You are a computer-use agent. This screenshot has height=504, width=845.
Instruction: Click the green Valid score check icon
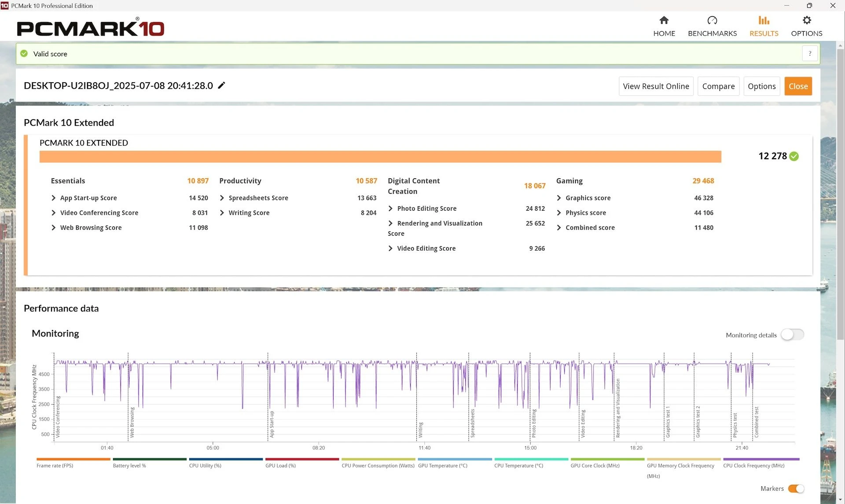[x=24, y=54]
